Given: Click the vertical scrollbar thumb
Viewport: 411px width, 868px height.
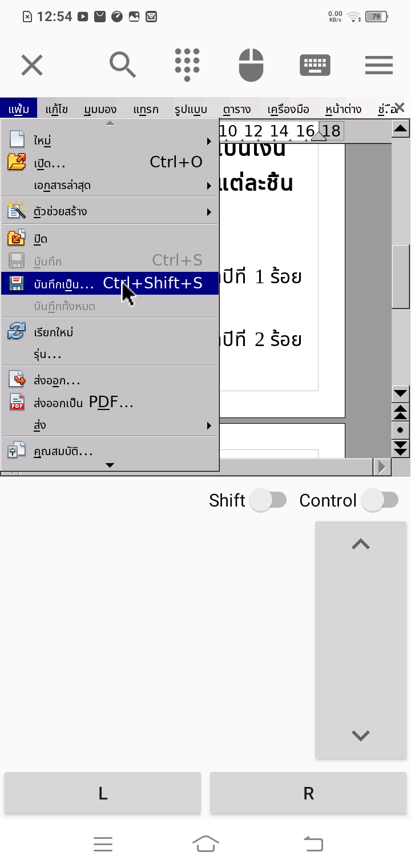Looking at the screenshot, I should 401,276.
